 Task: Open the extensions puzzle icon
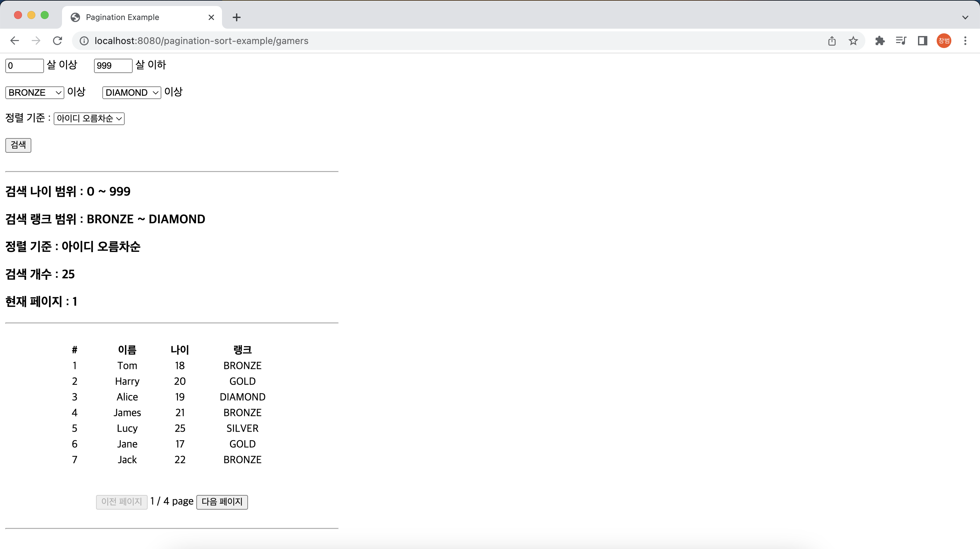coord(880,41)
